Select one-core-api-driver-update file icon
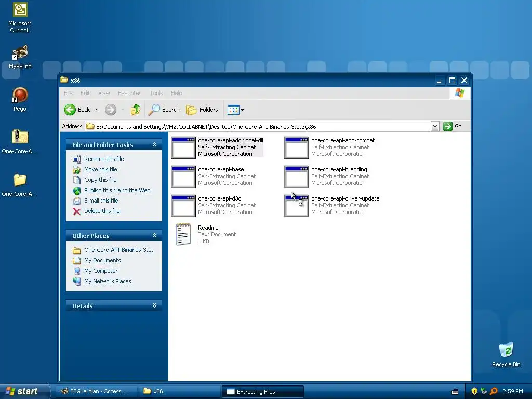Viewport: 532px width, 399px height. coord(297,206)
